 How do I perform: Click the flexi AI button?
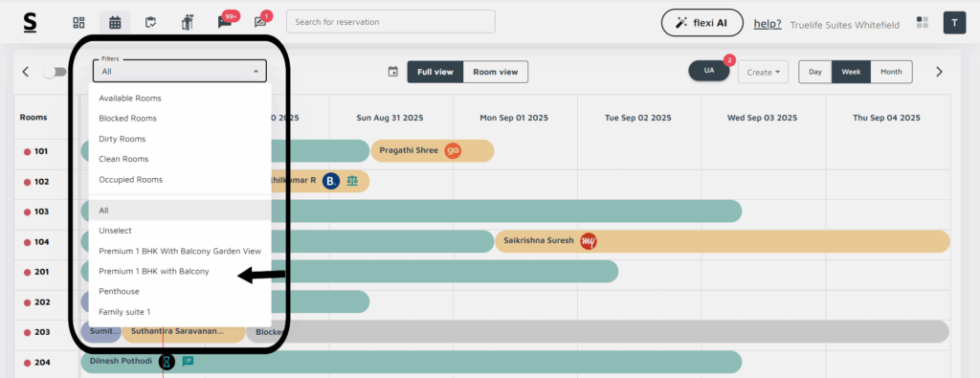tap(702, 23)
